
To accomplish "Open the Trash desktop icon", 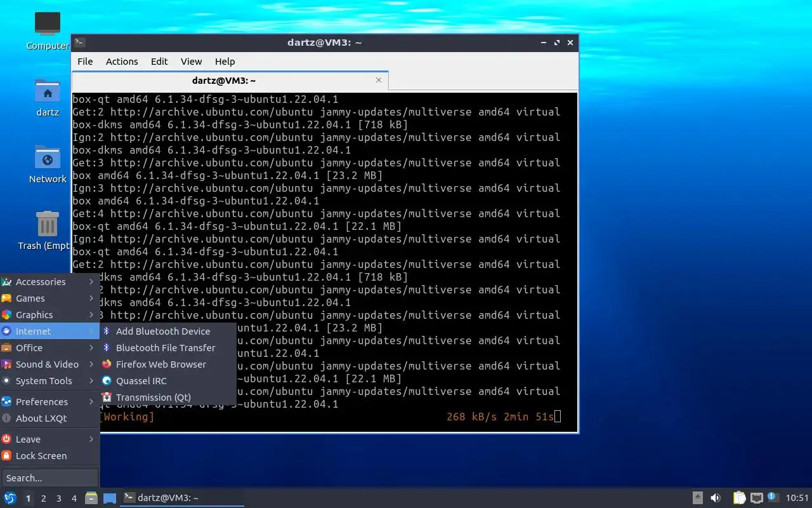I will (x=48, y=224).
